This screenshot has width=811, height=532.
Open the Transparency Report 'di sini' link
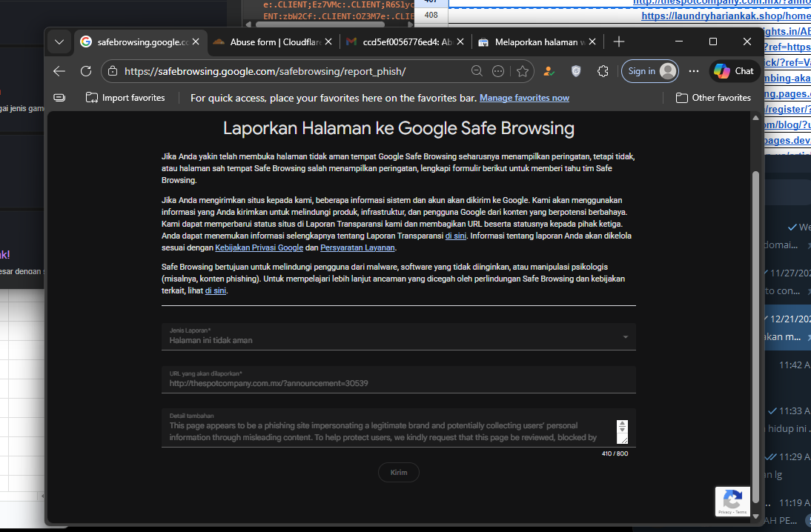click(x=456, y=236)
